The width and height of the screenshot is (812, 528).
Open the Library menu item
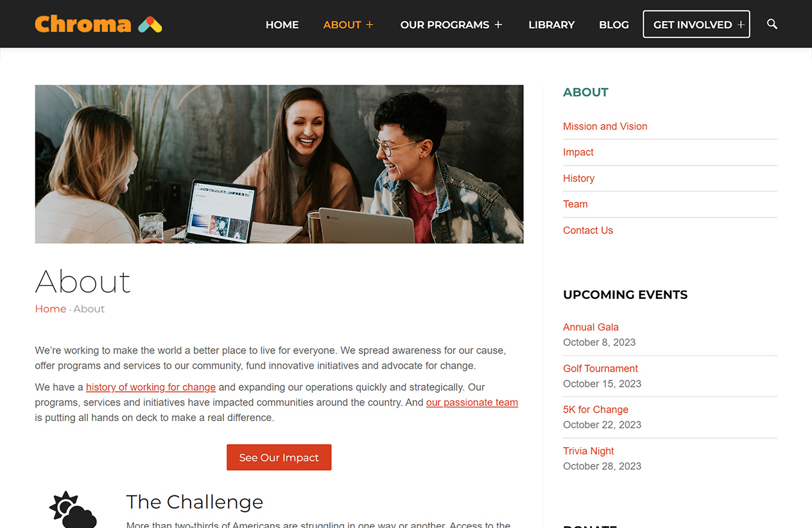click(551, 25)
